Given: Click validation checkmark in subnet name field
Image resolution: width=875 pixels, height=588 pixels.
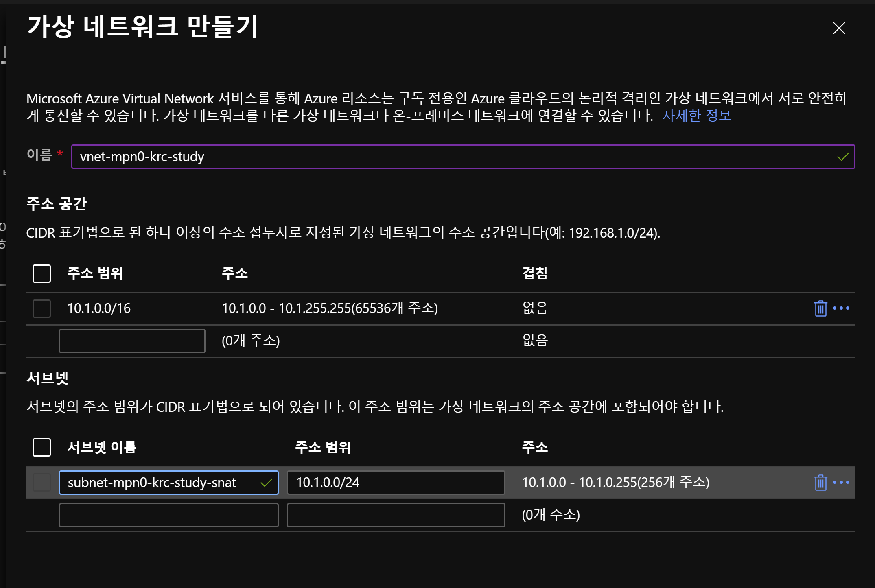Looking at the screenshot, I should [x=266, y=483].
